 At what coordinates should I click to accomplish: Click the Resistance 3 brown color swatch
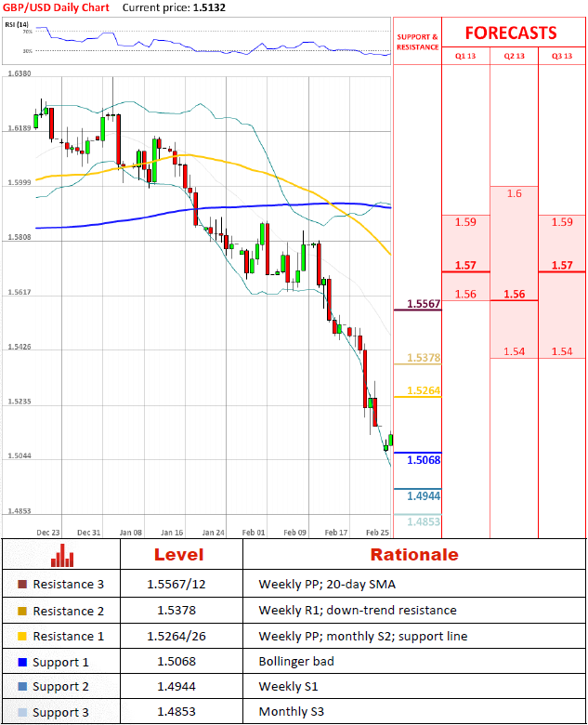click(22, 585)
